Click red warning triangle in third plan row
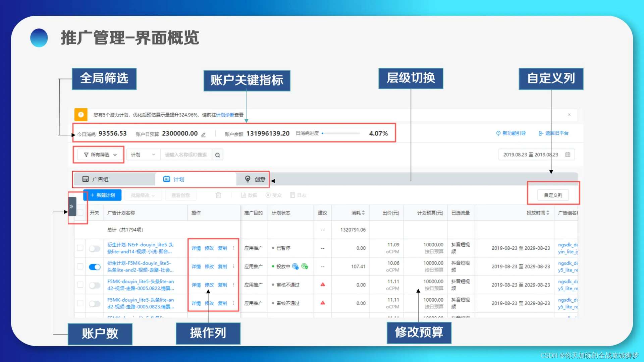This screenshot has height=362, width=644. 323,285
